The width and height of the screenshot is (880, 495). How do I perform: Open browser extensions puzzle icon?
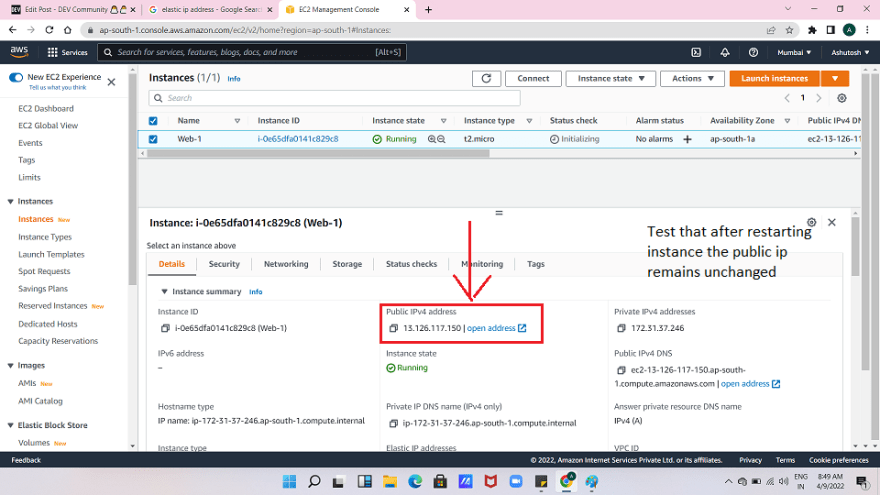point(812,30)
